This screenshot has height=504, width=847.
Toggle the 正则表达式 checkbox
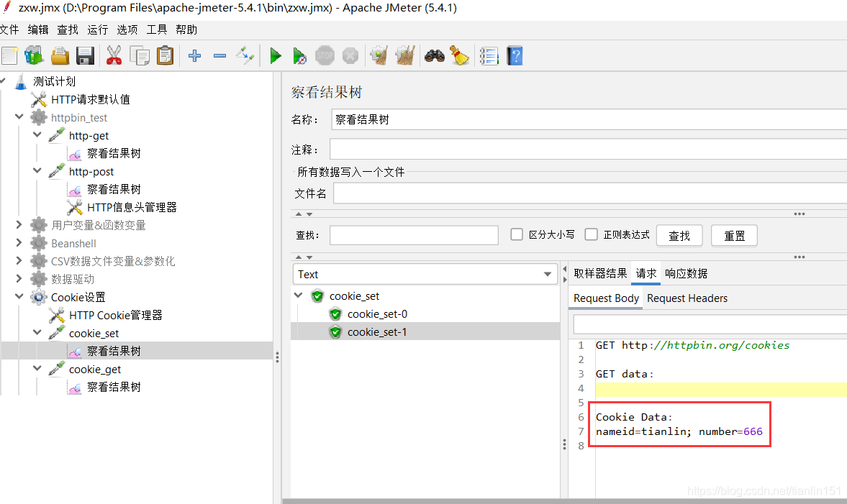coord(591,234)
